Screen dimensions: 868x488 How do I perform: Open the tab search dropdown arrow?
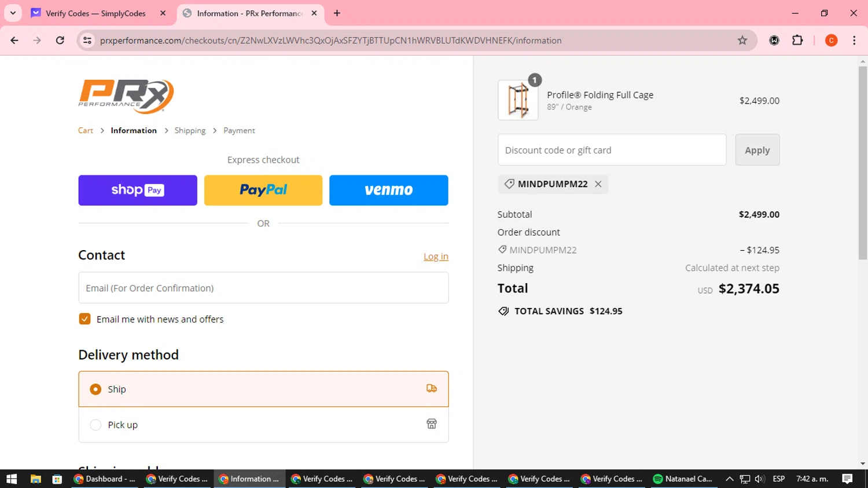tap(13, 13)
